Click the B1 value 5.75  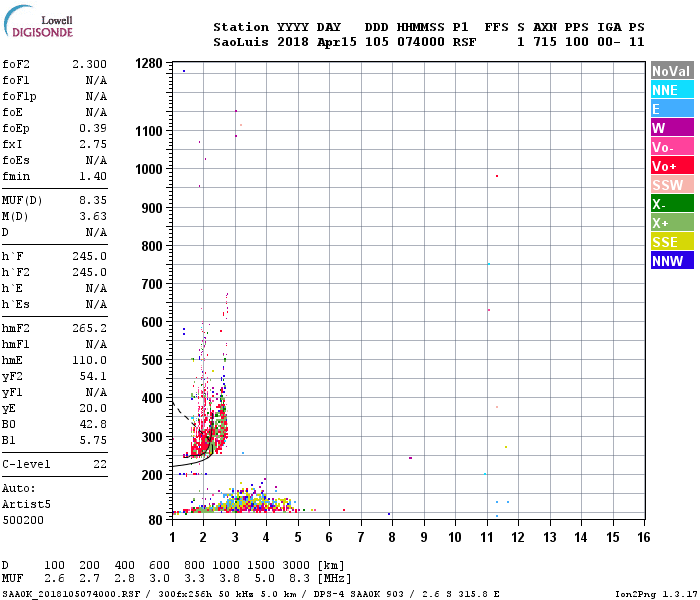tap(93, 441)
